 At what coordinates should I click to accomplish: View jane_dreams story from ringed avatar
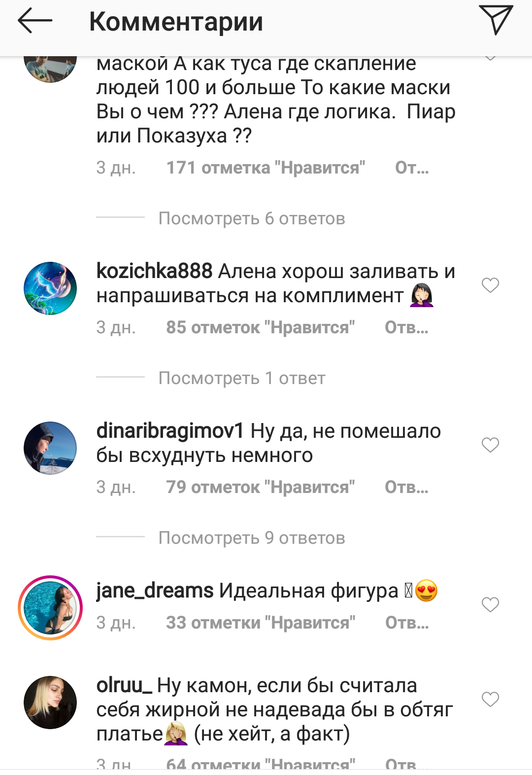click(x=50, y=608)
